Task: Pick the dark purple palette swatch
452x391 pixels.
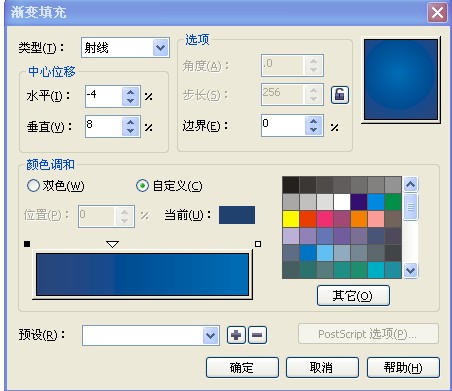Action: click(x=359, y=202)
